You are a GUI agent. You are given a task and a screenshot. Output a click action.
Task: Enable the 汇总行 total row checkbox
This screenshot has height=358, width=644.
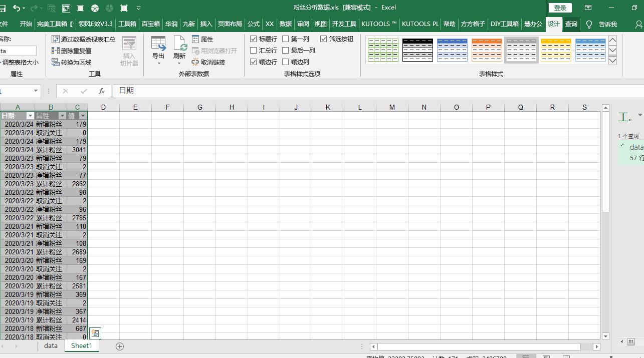tap(254, 51)
